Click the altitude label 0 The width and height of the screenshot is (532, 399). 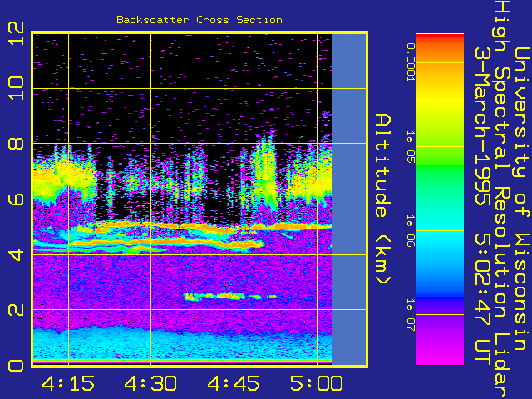[16, 366]
